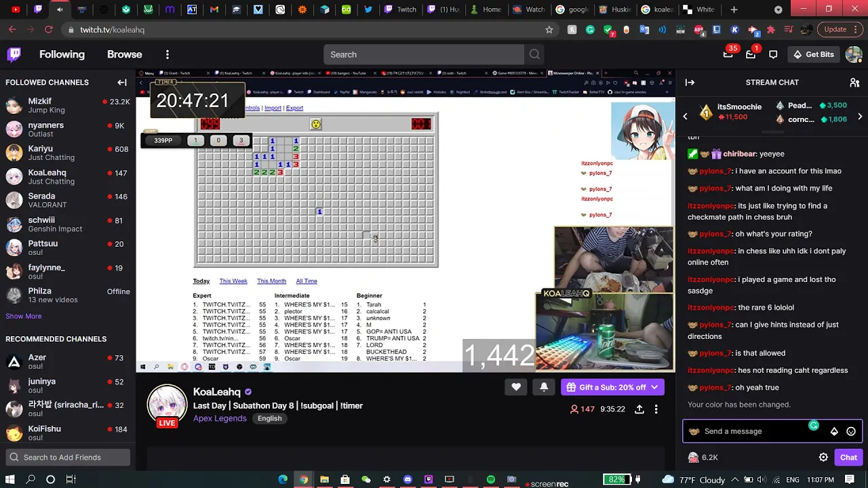Click Search to Add Friends field
Image resolution: width=868 pixels, height=488 pixels.
click(x=68, y=457)
